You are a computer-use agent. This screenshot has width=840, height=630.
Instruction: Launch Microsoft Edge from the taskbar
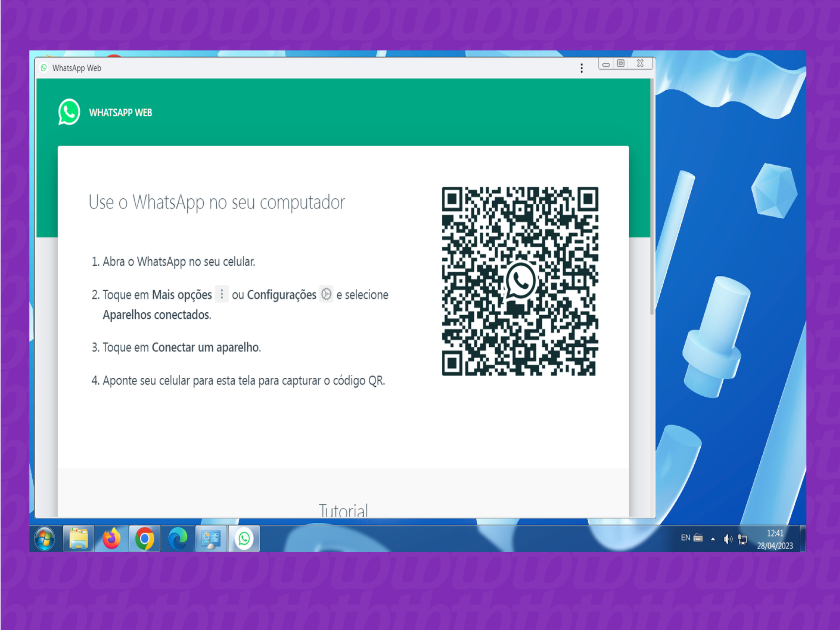point(178,539)
